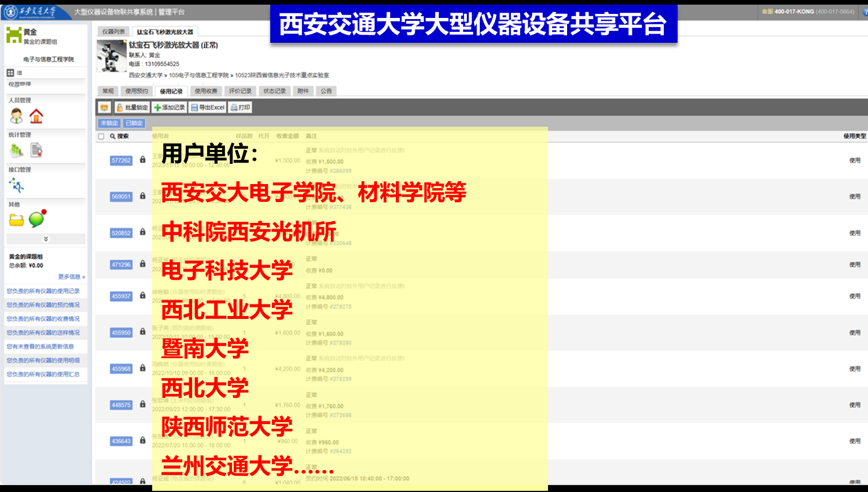Click the person icon under 人员管理

point(16,116)
